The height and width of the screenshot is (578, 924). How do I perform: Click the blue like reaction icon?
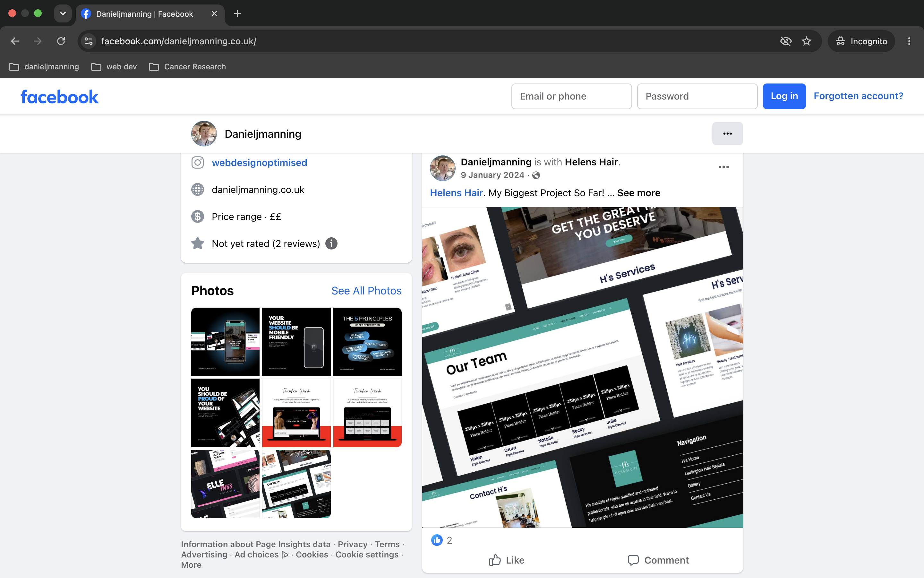click(437, 540)
